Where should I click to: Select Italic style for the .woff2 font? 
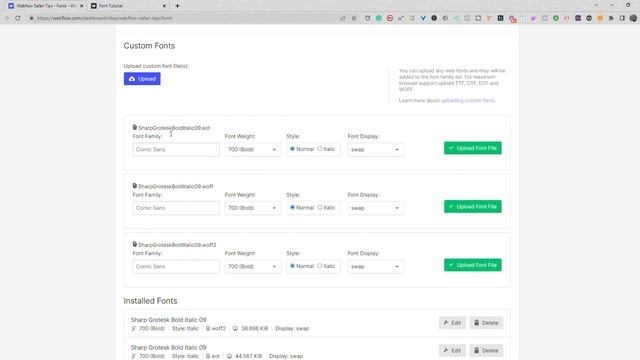point(320,266)
